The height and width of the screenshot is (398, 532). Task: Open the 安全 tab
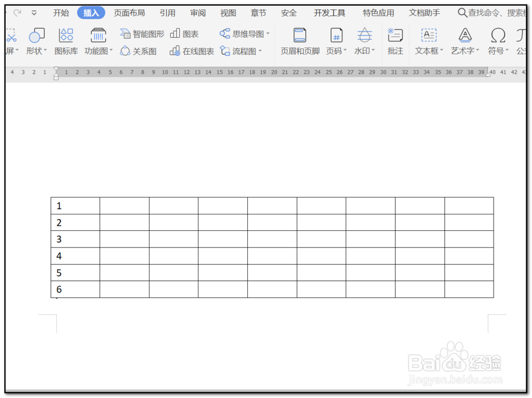289,13
